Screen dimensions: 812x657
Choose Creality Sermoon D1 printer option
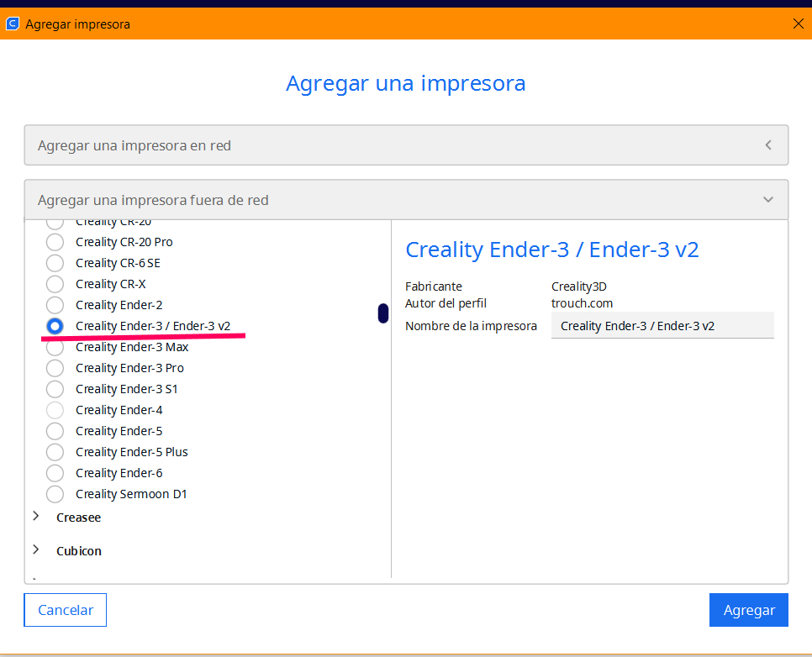pyautogui.click(x=55, y=495)
